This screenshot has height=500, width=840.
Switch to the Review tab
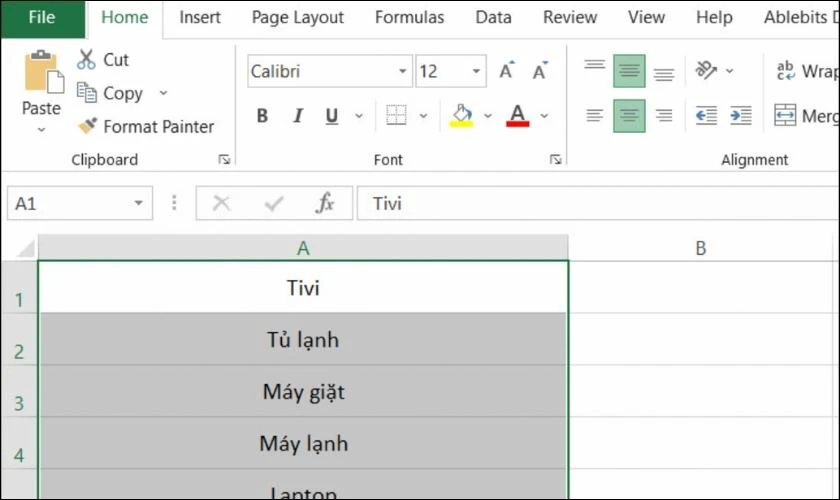(x=570, y=17)
